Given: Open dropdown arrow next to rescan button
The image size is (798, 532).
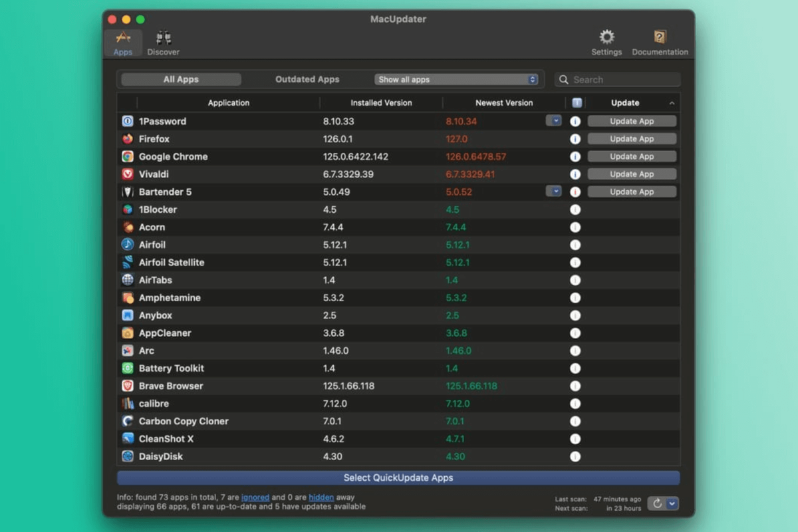Looking at the screenshot, I should (x=672, y=503).
